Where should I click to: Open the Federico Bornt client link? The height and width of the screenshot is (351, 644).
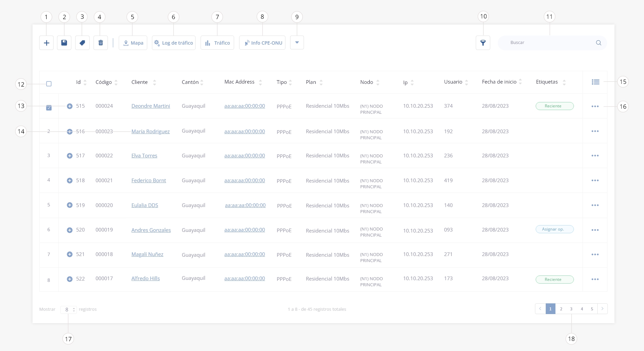pos(149,181)
